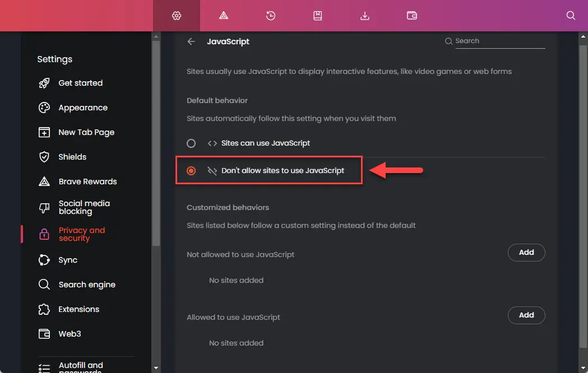Click the search magnifier icon in the settings search

pyautogui.click(x=448, y=41)
